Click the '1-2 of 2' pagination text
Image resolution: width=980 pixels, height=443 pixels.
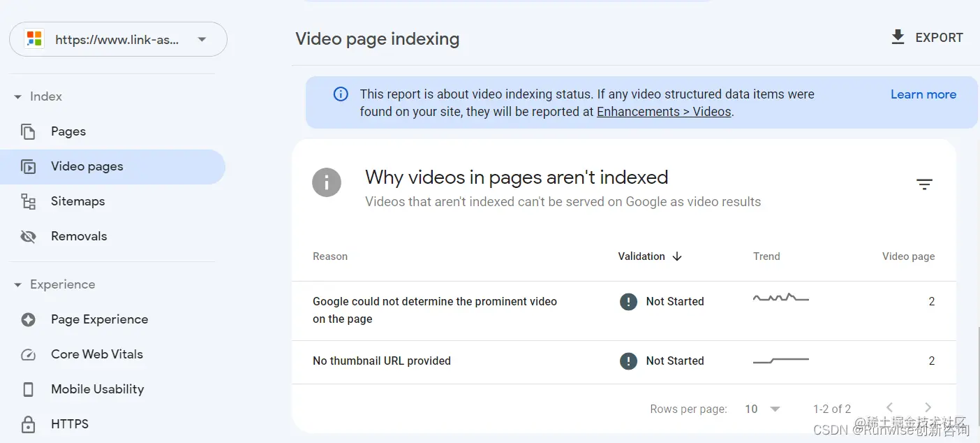point(832,409)
